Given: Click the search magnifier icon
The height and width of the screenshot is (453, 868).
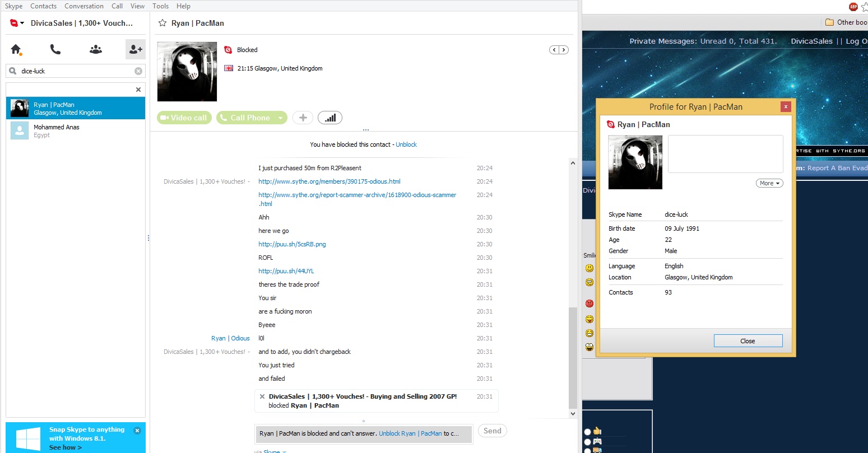Looking at the screenshot, I should click(x=13, y=71).
